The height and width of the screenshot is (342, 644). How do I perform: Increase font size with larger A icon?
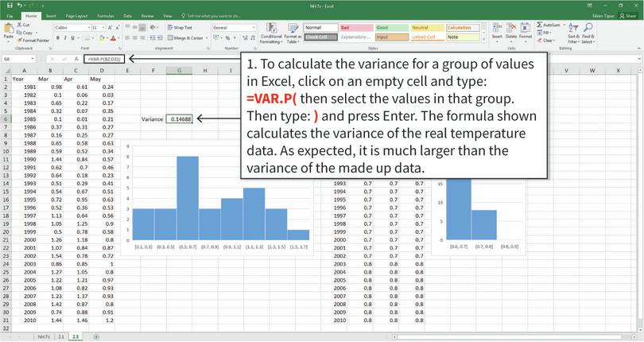coord(110,28)
